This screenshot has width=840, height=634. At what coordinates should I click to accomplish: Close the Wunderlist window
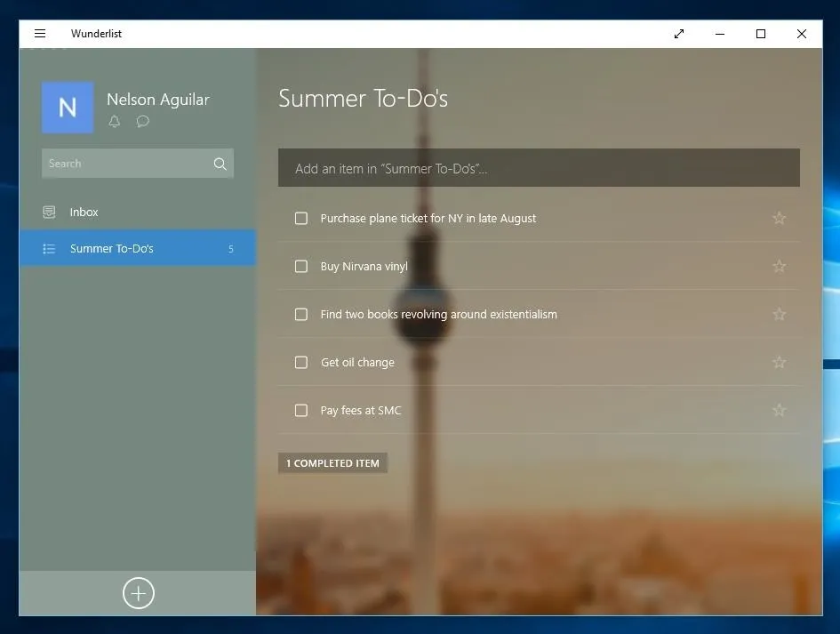[x=802, y=34]
